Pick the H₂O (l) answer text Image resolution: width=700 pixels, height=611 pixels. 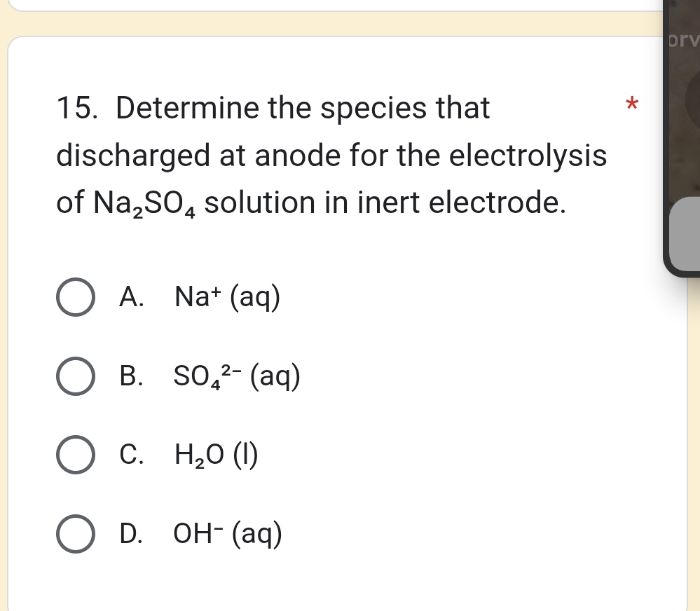[217, 456]
